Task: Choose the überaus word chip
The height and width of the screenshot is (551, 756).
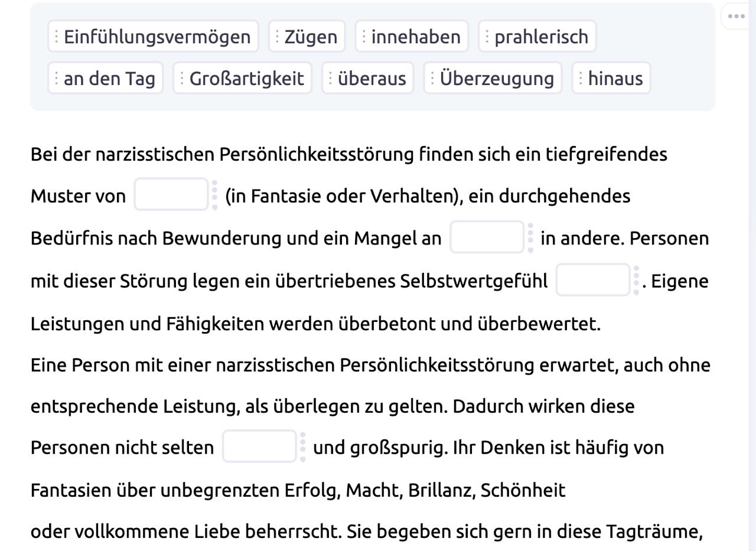Action: click(x=368, y=78)
